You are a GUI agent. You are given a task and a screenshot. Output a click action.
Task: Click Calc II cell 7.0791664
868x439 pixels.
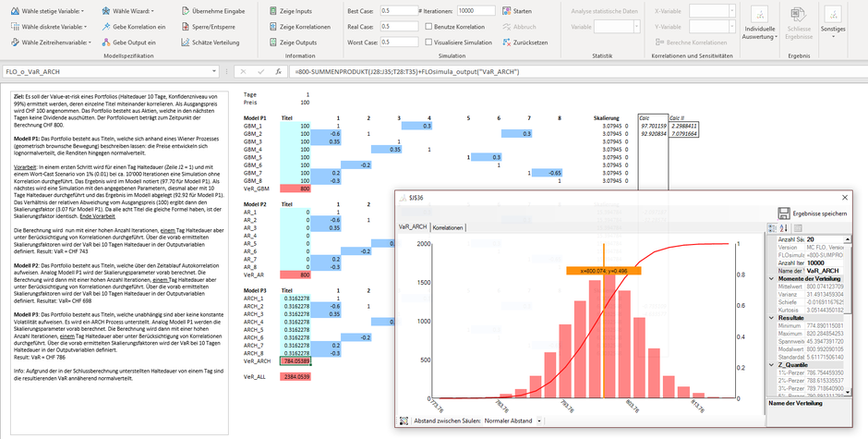pyautogui.click(x=683, y=134)
